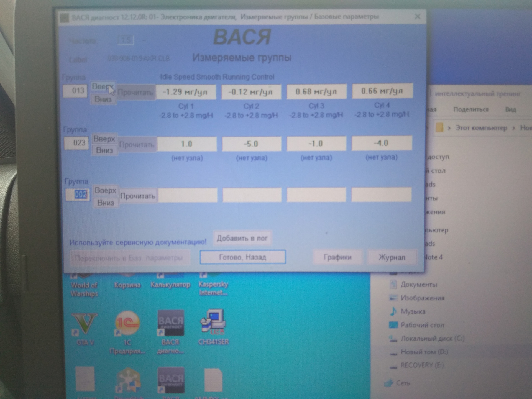Image resolution: width=532 pixels, height=399 pixels.
Task: Open the Вид ribbon tab
Action: (510, 109)
